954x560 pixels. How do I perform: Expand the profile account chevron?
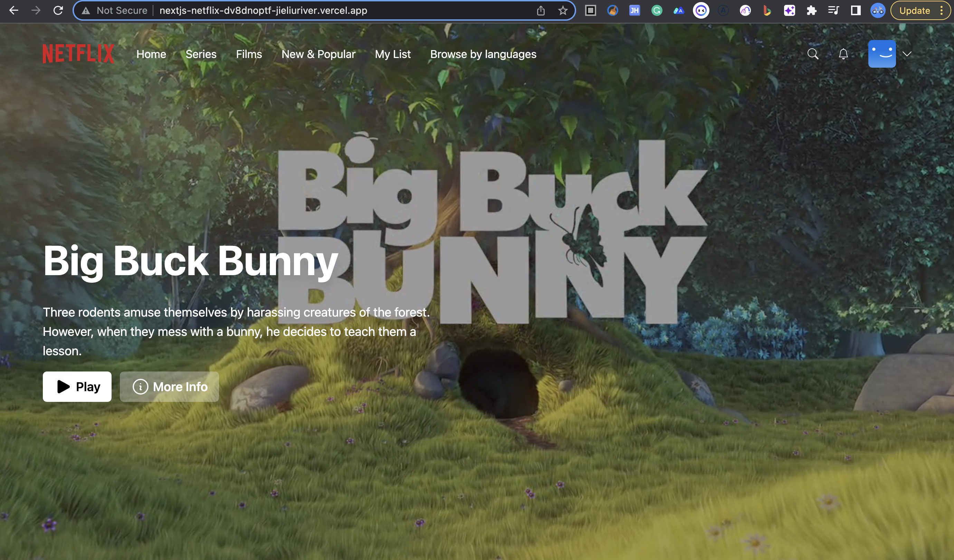point(907,54)
